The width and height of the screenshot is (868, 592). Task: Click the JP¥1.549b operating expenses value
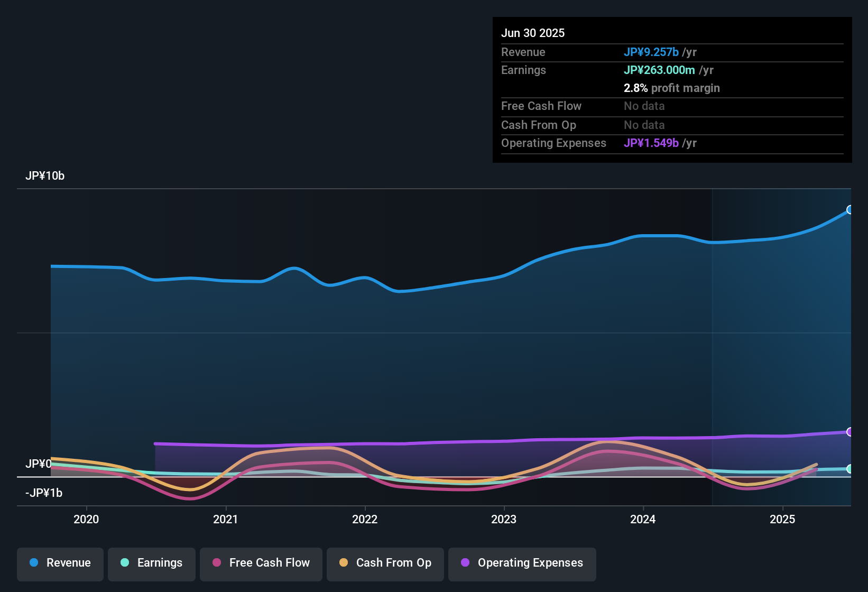651,143
